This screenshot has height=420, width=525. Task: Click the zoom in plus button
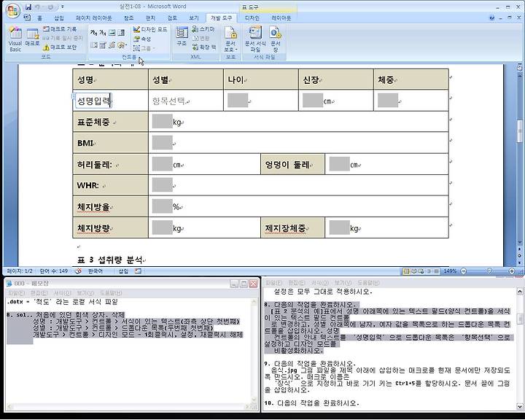pyautogui.click(x=512, y=271)
